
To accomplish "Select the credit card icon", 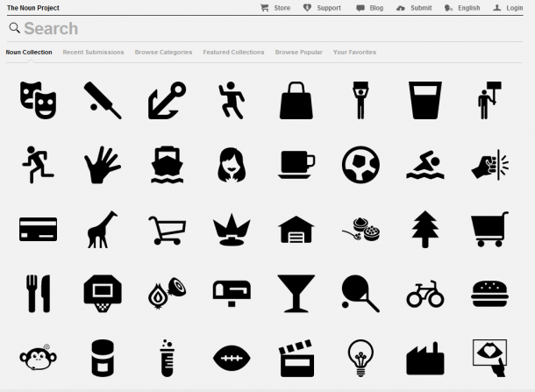I will tap(38, 229).
